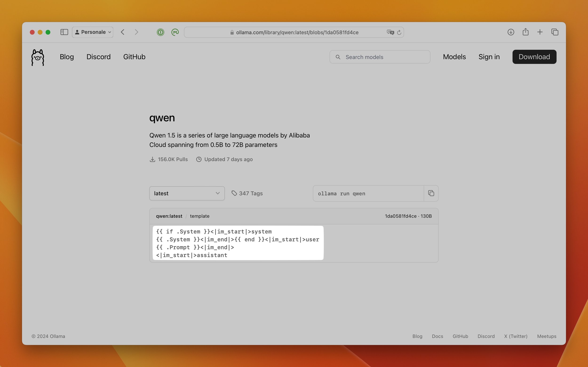The height and width of the screenshot is (367, 588).
Task: Go forward with the right chevron
Action: point(136,32)
